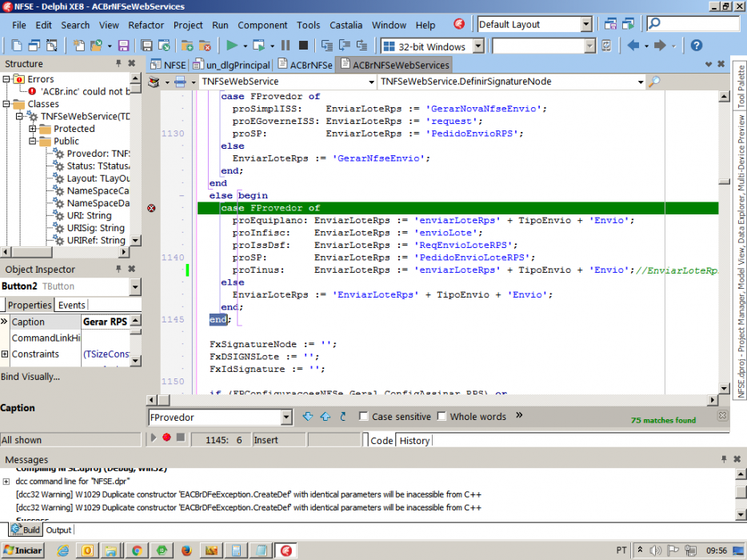Open the Refactor menu
747x560 pixels.
pyautogui.click(x=146, y=26)
